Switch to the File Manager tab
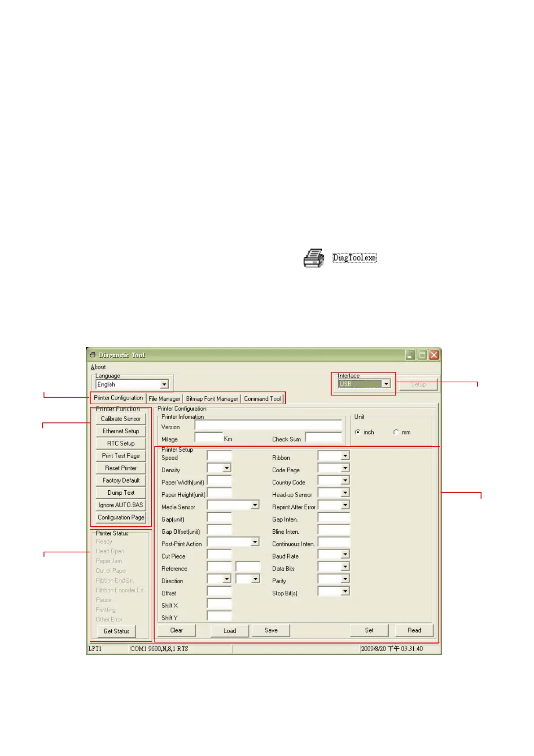The height and width of the screenshot is (756, 534). point(164,399)
